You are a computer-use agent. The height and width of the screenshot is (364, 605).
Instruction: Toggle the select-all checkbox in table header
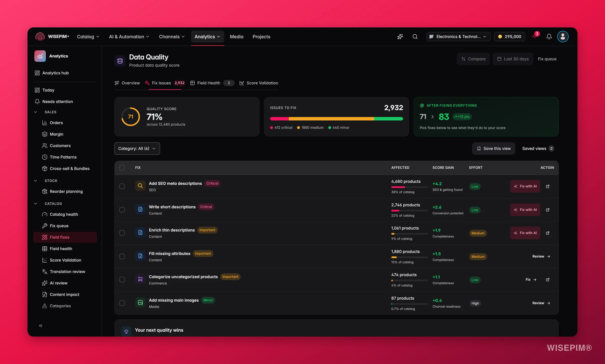coord(122,168)
